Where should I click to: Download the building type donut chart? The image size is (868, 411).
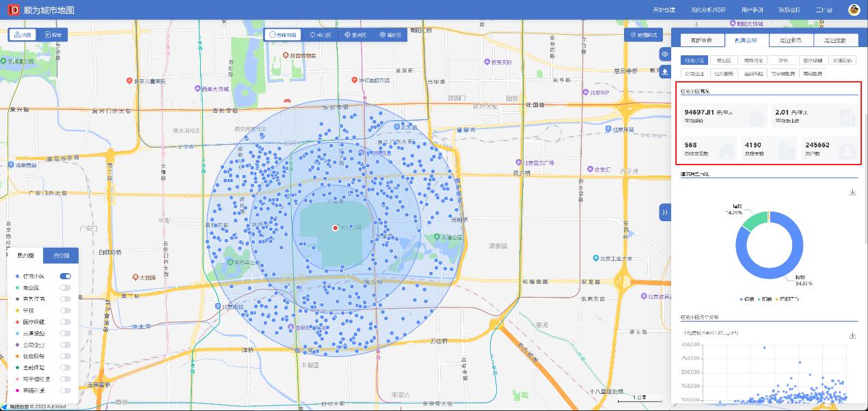852,193
